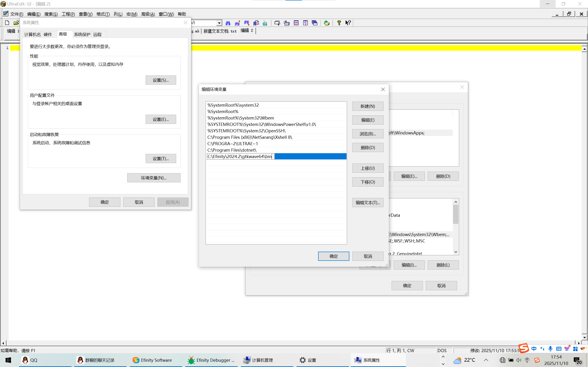
Task: Switch to the 新建文本文档.txt file tab
Action: coord(220,31)
